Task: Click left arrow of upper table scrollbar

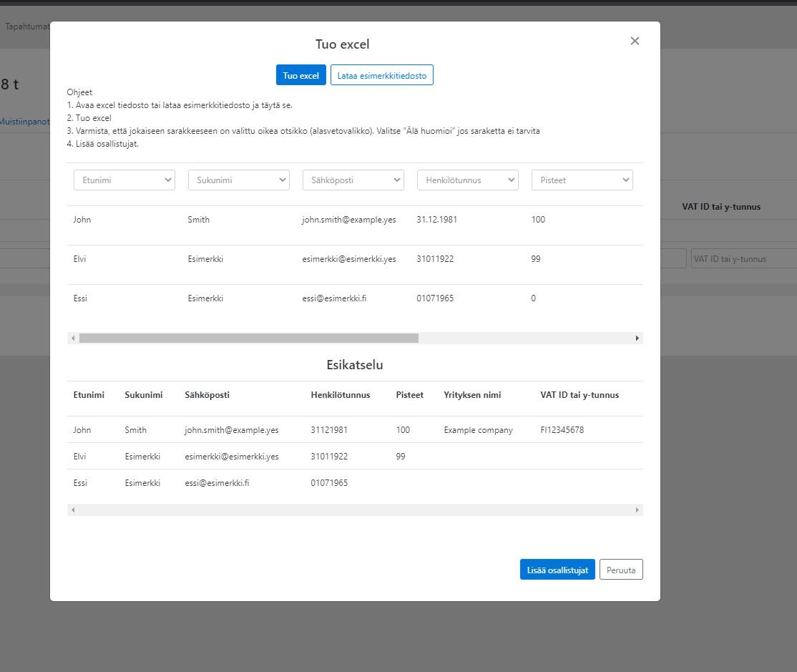Action: (73, 338)
